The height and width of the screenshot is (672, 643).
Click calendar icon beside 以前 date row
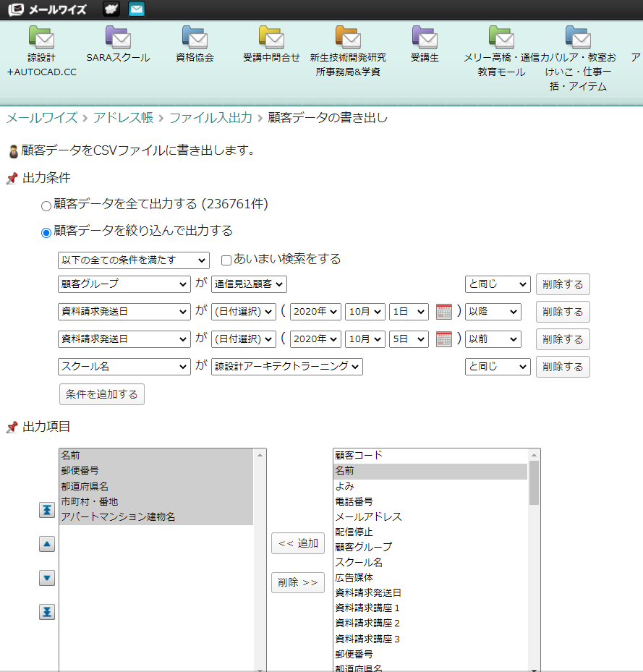point(444,339)
